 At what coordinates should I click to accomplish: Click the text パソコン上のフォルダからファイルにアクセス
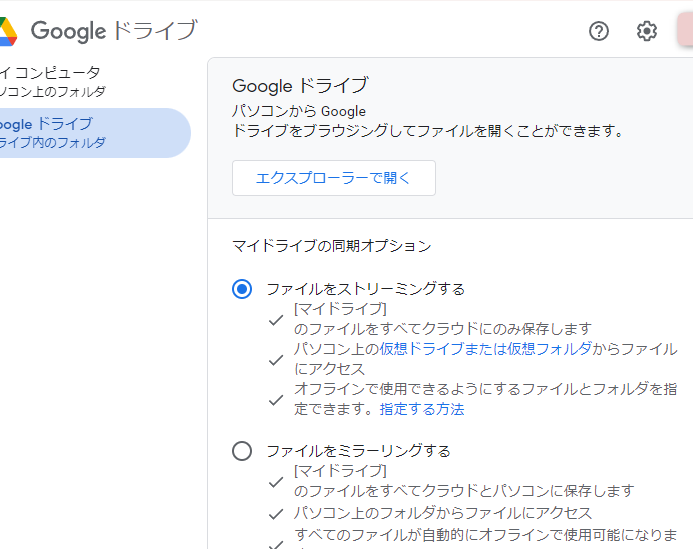(443, 513)
